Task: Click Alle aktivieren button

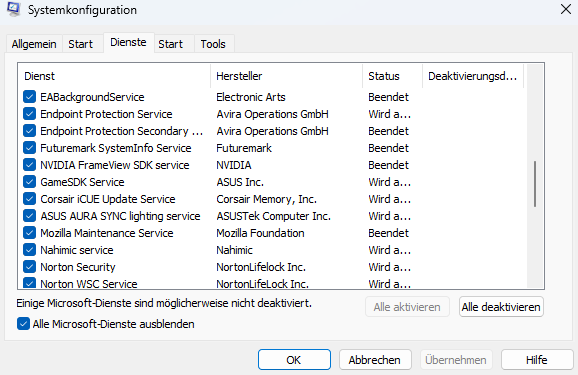Action: (x=407, y=307)
